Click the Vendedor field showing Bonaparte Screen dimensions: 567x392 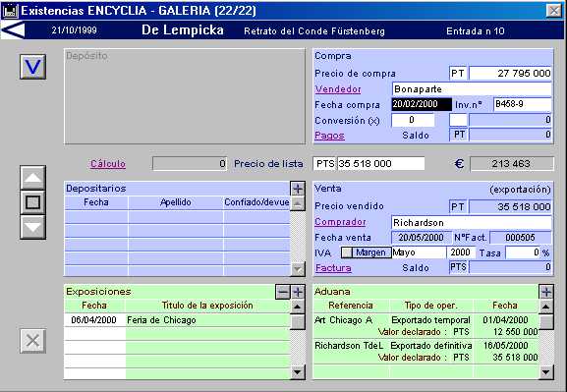[472, 89]
